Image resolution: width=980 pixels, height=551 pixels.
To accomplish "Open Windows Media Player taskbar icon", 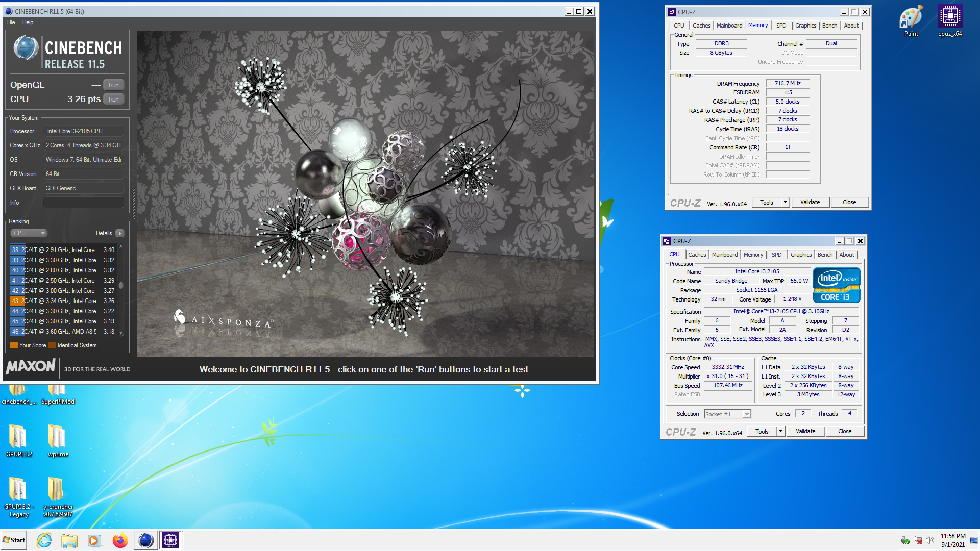I will click(94, 540).
